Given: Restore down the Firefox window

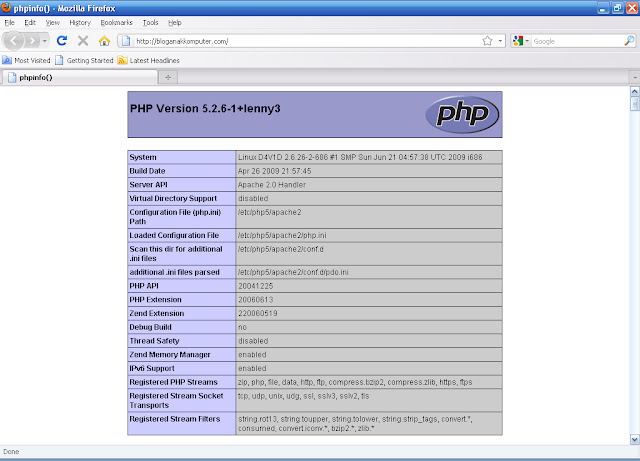Looking at the screenshot, I should [x=617, y=8].
